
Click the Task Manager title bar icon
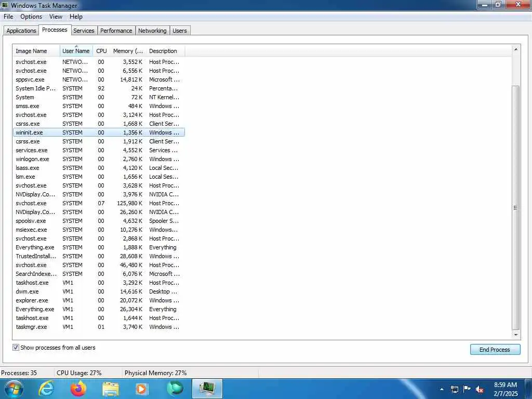coord(5,5)
